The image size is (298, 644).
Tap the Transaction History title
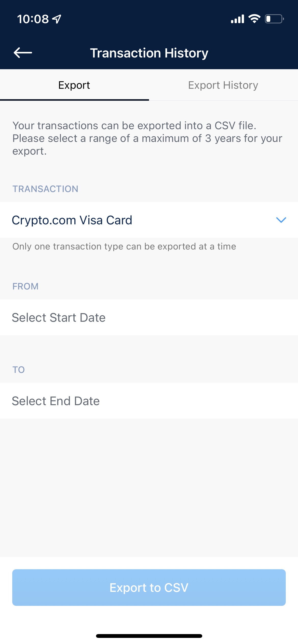pyautogui.click(x=149, y=53)
